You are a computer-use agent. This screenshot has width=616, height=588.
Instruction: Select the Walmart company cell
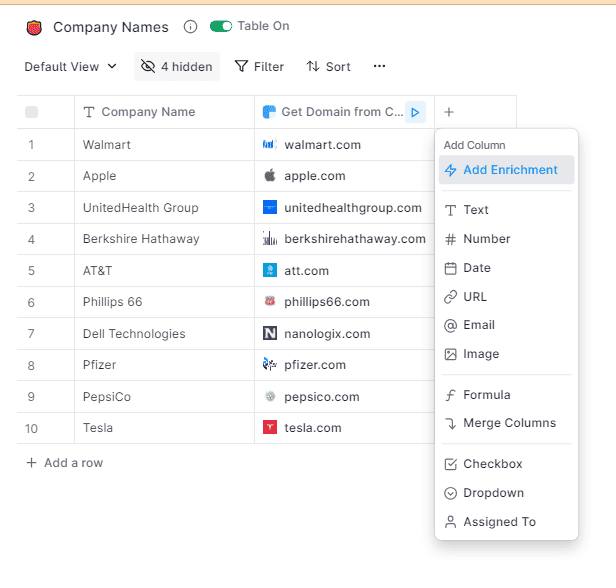tap(164, 145)
